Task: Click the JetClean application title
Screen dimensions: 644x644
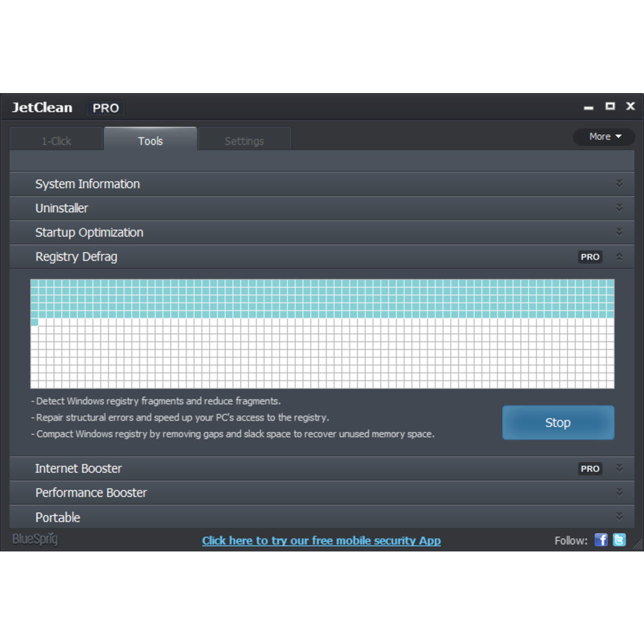Action: click(x=42, y=107)
